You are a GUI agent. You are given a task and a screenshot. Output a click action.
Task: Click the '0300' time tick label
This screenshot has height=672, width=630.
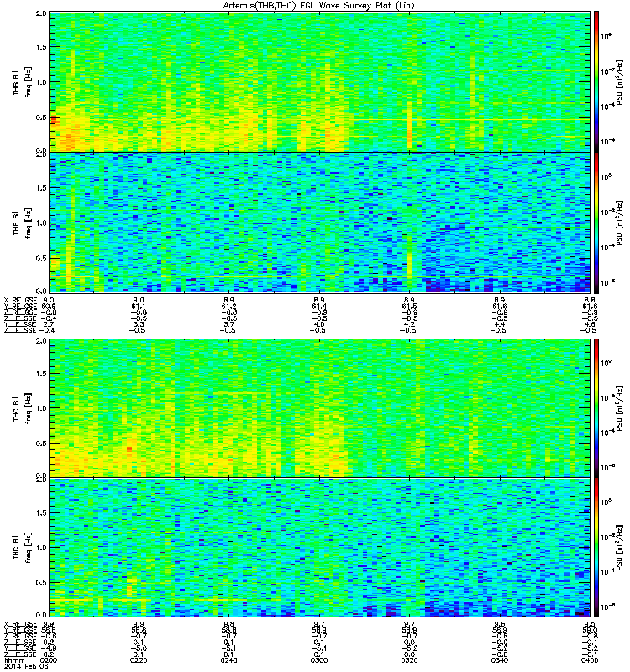point(319,660)
